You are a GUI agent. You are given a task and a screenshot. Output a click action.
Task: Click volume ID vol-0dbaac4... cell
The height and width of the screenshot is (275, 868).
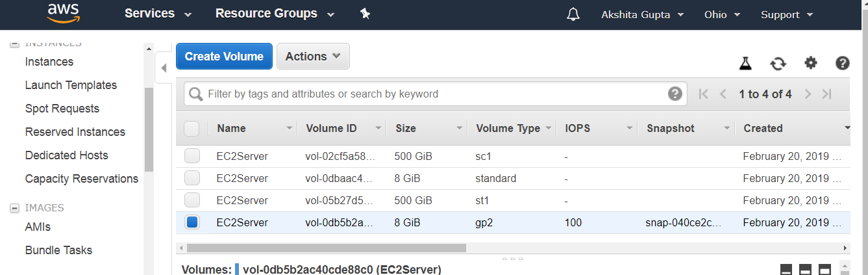[338, 178]
